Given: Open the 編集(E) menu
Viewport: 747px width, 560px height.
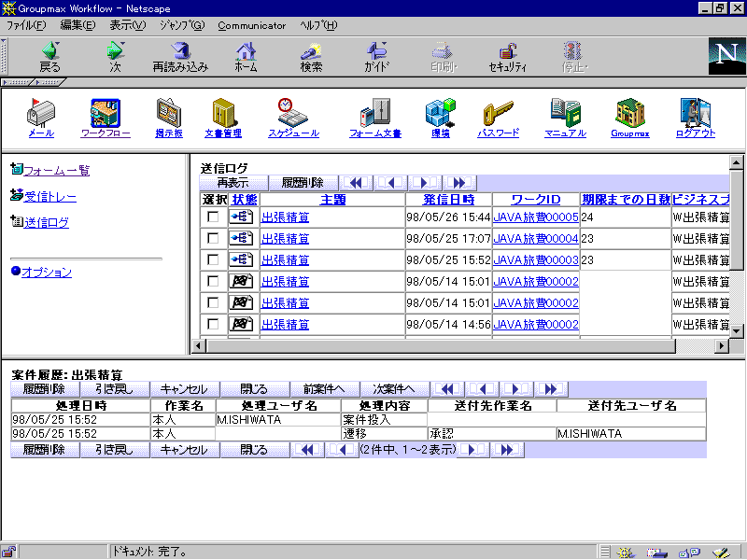Looking at the screenshot, I should click(78, 25).
